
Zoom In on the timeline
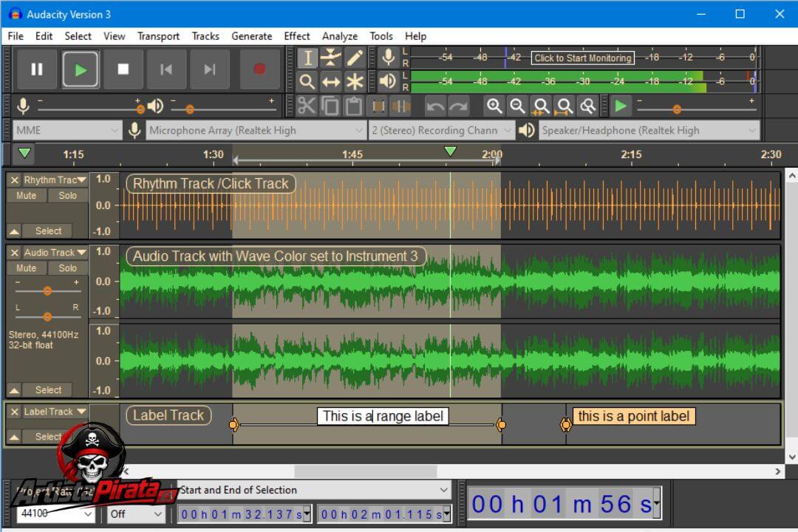pos(494,106)
